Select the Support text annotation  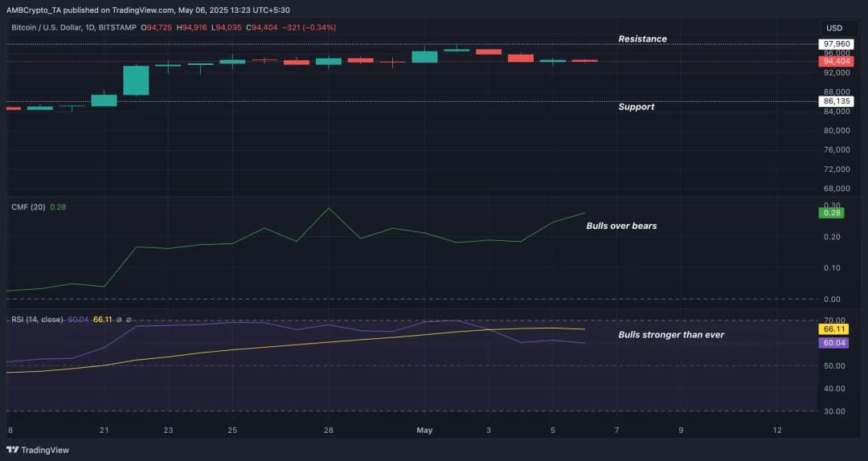[636, 107]
